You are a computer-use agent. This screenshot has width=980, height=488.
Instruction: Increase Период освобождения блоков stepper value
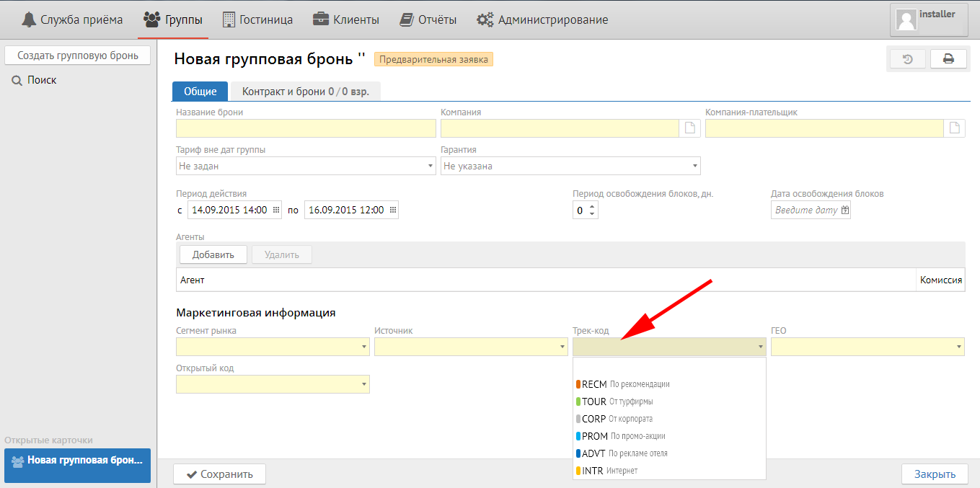tap(592, 206)
